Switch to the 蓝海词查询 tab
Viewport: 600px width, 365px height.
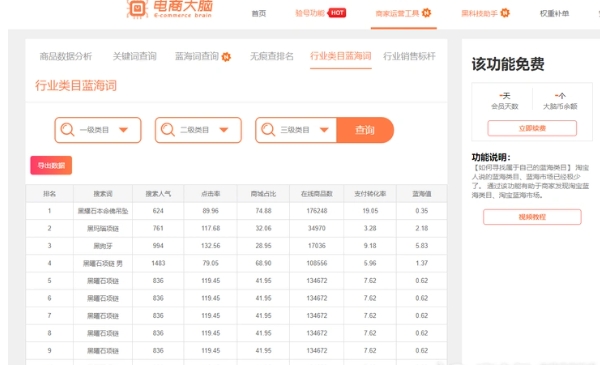tap(197, 56)
